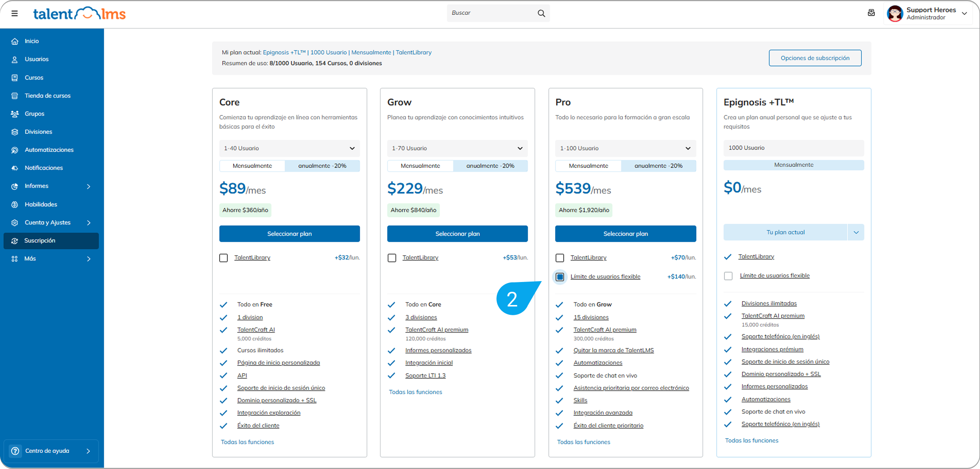Open the messages inbox icon
This screenshot has height=469, width=980.
coord(871,13)
